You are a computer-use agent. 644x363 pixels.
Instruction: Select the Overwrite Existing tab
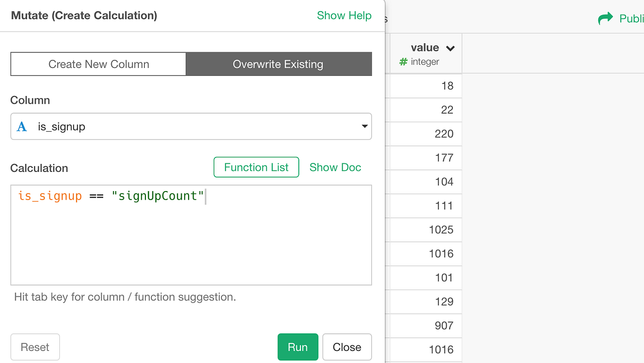pyautogui.click(x=278, y=64)
